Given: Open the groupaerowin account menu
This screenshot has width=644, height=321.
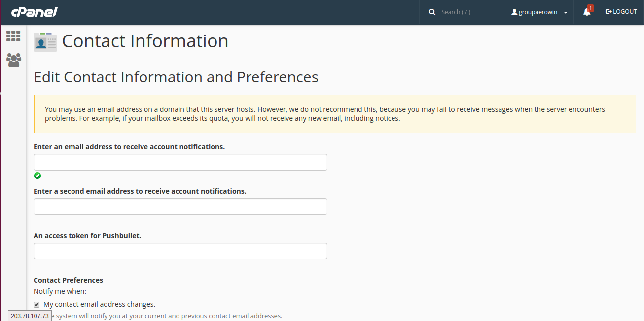Looking at the screenshot, I should pos(537,12).
